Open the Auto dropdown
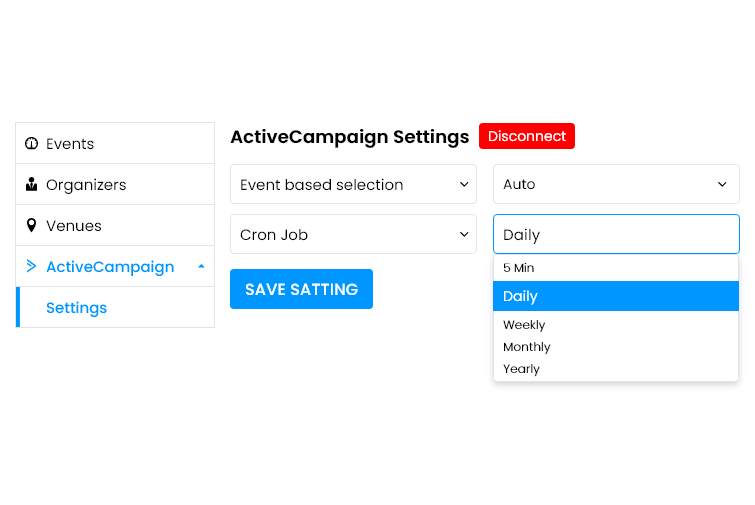The width and height of the screenshot is (755, 505). click(616, 184)
